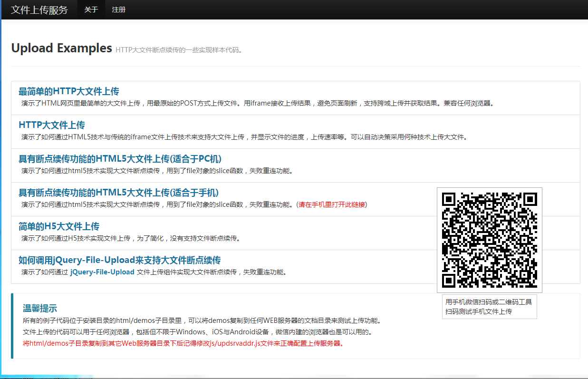Click the QR code image
This screenshot has width=588, height=379.
click(490, 240)
